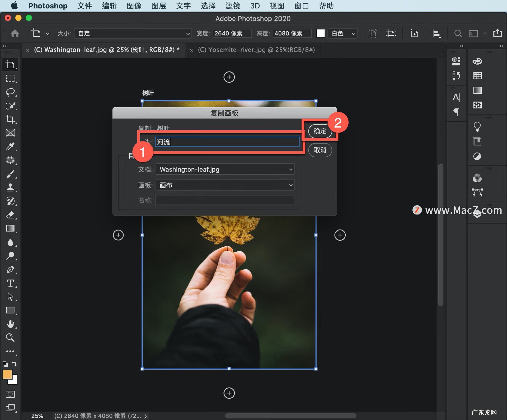The image size is (507, 420).
Task: Select the Lasso tool
Action: pos(10,92)
